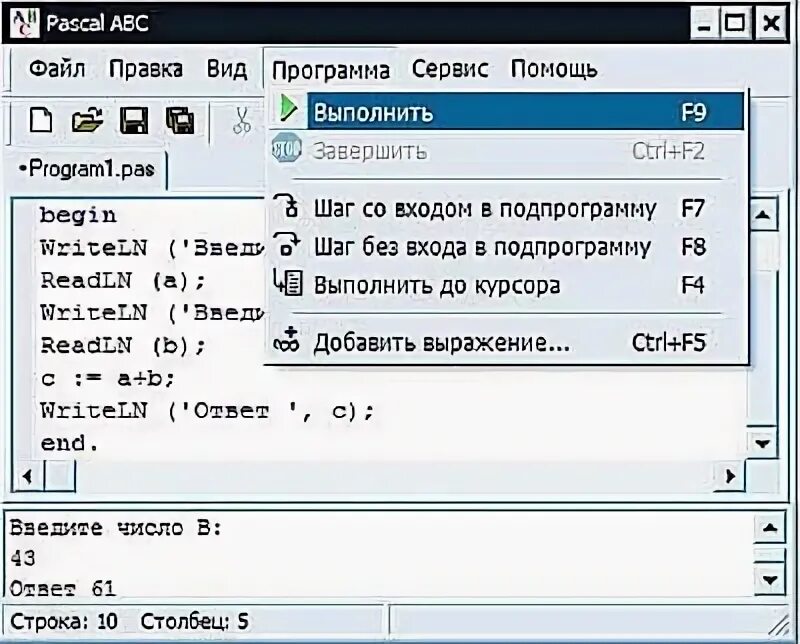Viewport: 800px width, 644px height.
Task: Choose Шаг без входа в подпрограмму
Action: 507,247
